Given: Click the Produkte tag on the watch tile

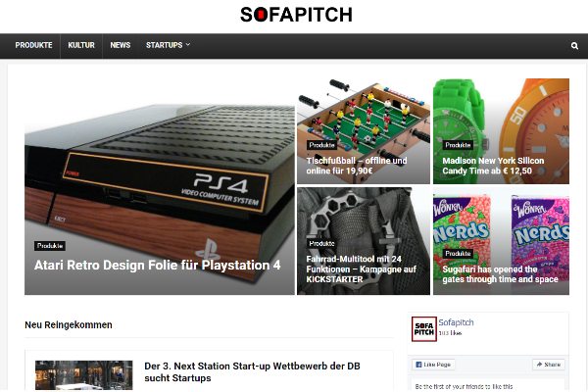Looking at the screenshot, I should point(458,145).
